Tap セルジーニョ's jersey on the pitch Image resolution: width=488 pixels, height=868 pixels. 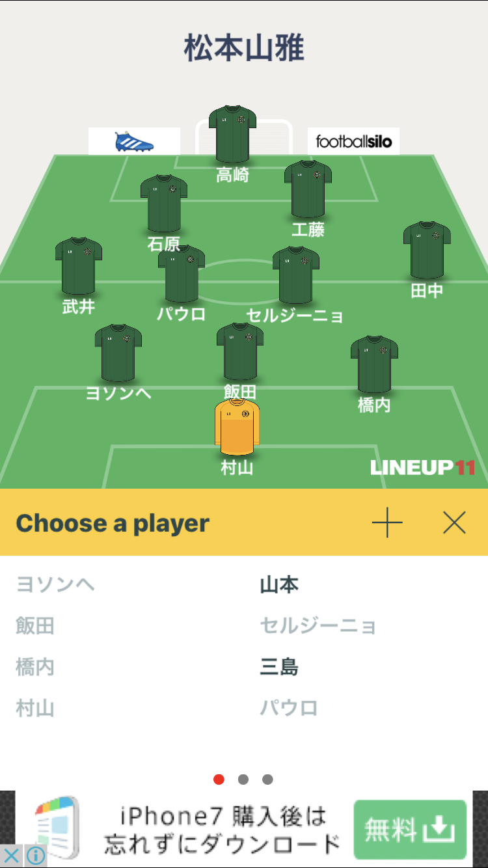(x=296, y=275)
